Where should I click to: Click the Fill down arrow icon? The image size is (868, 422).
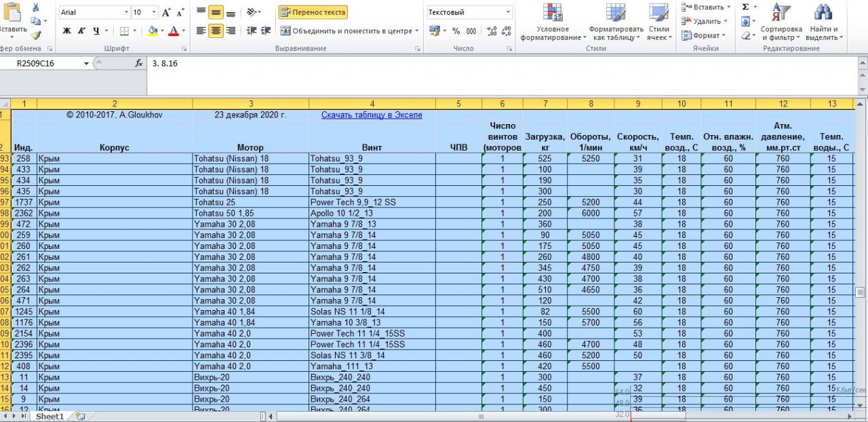pos(745,21)
